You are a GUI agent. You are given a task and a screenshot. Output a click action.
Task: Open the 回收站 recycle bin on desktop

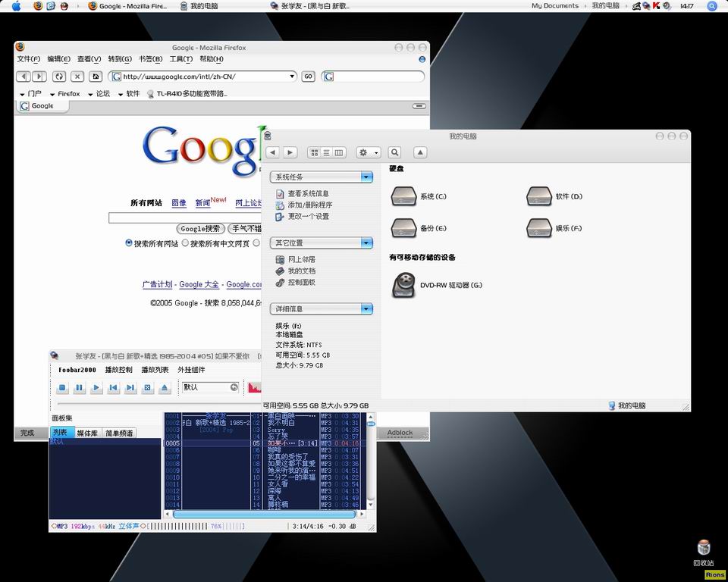pos(703,549)
